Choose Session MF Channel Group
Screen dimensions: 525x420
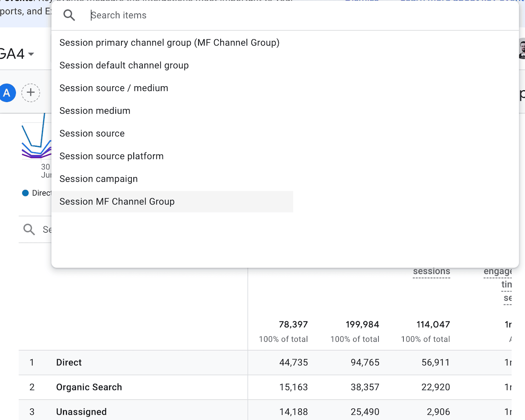coord(117,201)
